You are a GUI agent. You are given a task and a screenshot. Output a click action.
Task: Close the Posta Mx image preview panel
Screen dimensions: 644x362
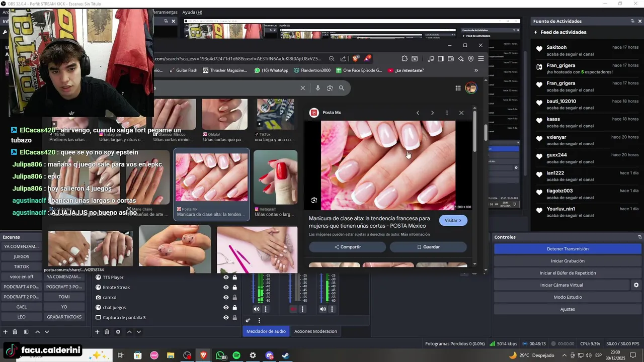[x=461, y=113]
